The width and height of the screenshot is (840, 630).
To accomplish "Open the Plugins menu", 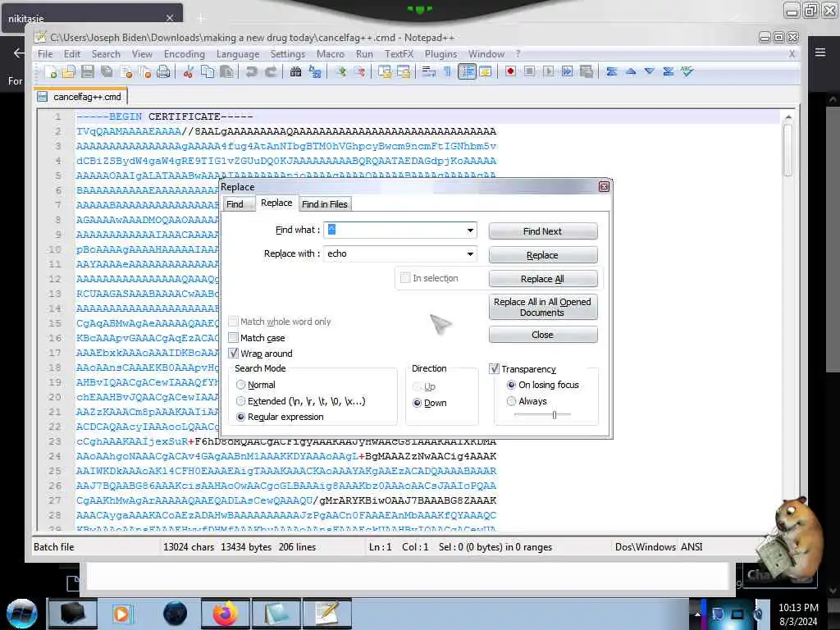I will coord(441,54).
